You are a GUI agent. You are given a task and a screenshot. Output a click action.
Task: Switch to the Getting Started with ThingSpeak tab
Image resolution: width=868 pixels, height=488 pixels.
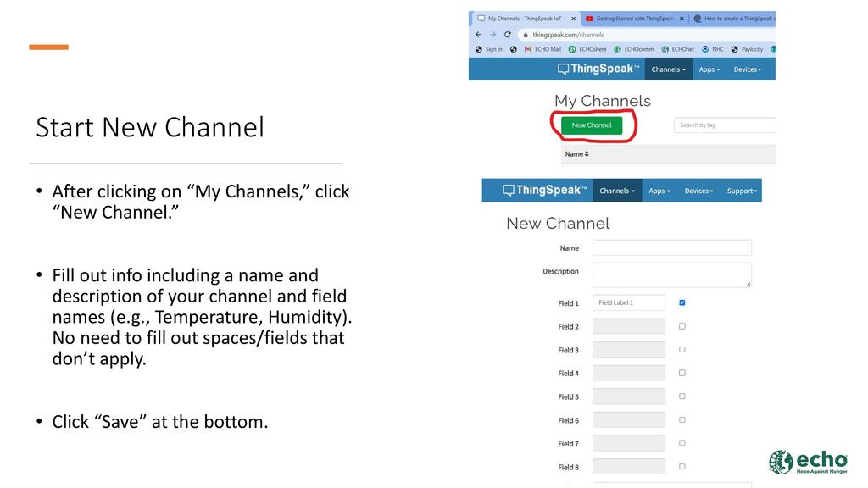tap(634, 18)
